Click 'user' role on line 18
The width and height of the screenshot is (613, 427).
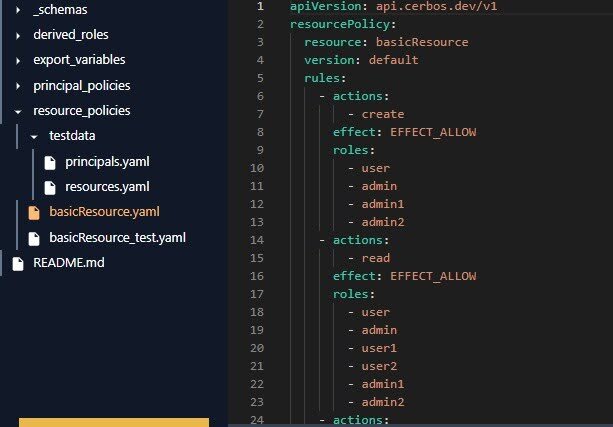(x=376, y=312)
